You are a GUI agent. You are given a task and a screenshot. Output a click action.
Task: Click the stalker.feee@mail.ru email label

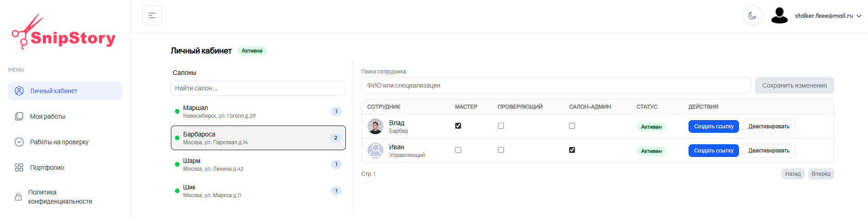[x=824, y=16]
